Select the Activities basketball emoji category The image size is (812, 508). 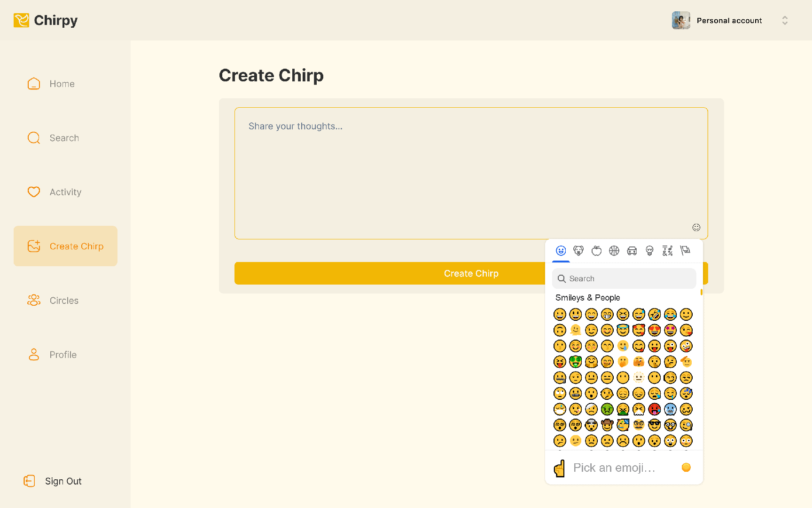click(614, 251)
